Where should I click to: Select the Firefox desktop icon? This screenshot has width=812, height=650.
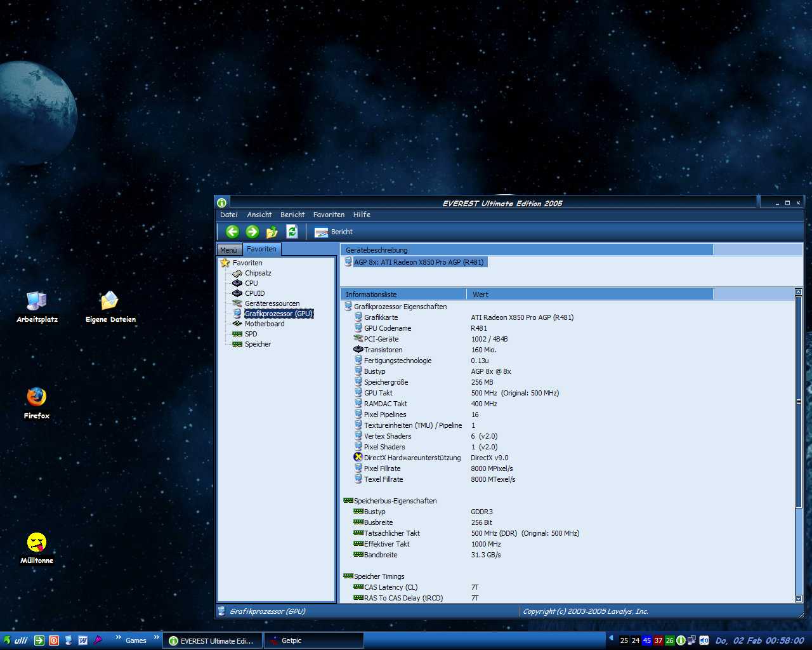[x=37, y=404]
